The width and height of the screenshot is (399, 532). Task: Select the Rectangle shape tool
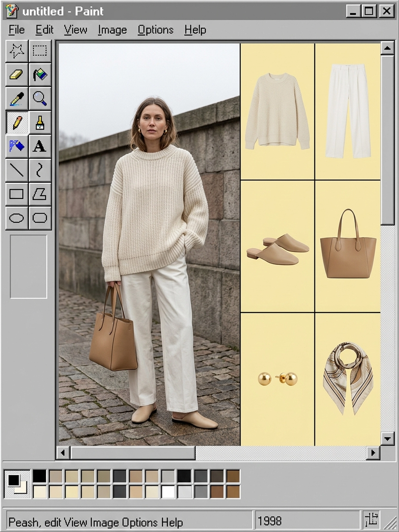coord(17,194)
